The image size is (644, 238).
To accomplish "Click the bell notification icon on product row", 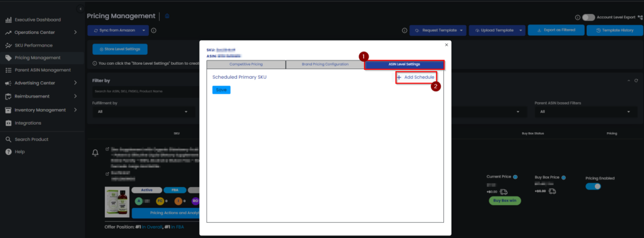I will click(96, 153).
